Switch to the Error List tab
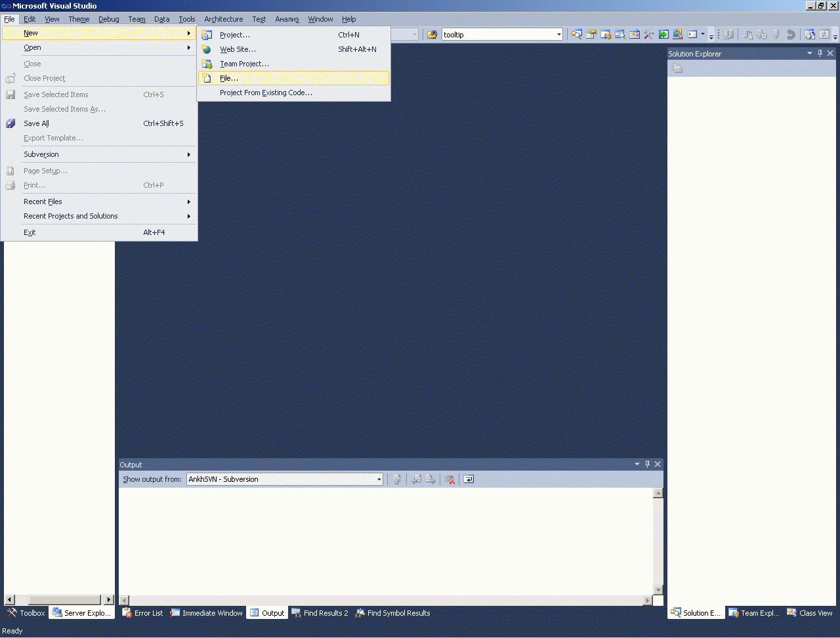Viewport: 840px width, 638px height. coord(142,613)
